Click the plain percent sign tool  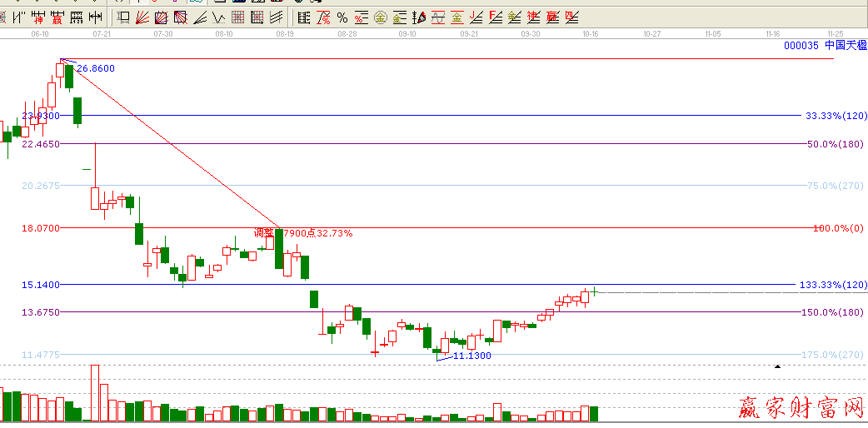click(342, 17)
